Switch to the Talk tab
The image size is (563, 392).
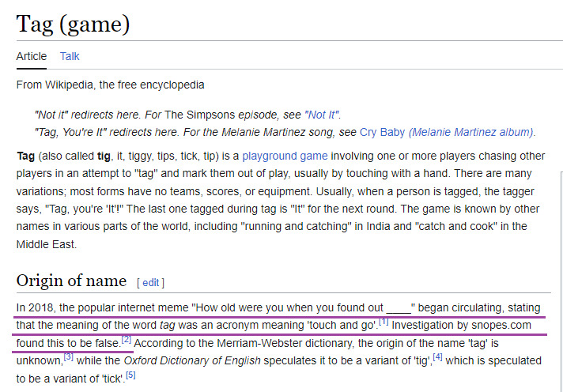click(x=70, y=56)
